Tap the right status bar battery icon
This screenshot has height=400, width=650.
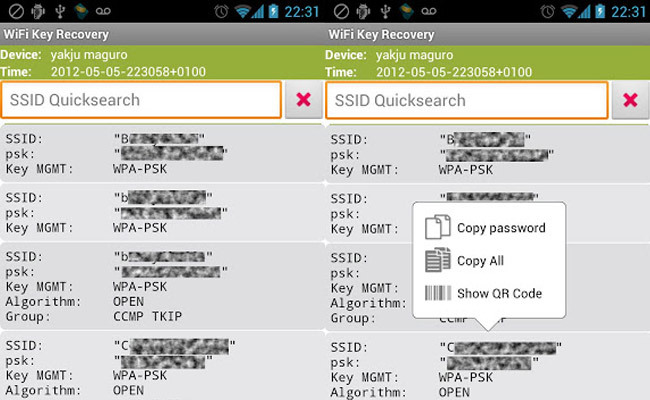click(600, 11)
